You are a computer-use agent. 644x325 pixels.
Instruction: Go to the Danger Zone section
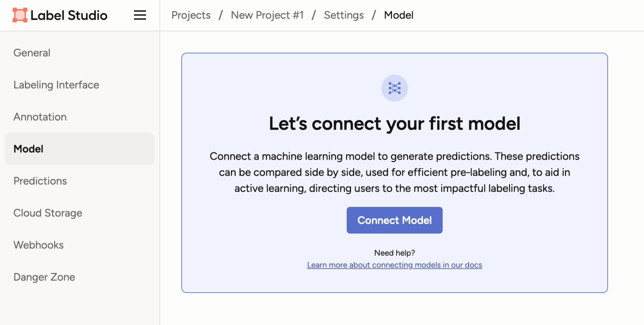(44, 277)
